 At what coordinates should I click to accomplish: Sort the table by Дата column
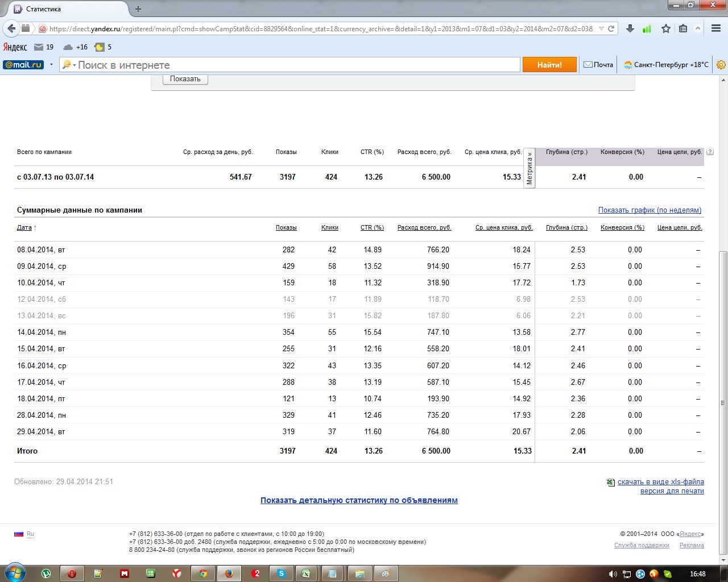[x=24, y=228]
